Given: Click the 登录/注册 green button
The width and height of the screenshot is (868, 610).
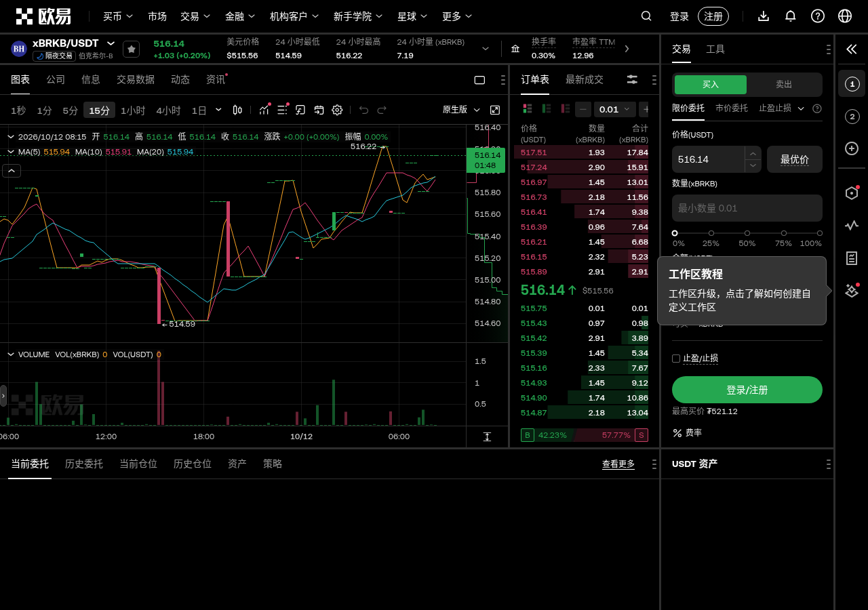Looking at the screenshot, I should pyautogui.click(x=747, y=390).
